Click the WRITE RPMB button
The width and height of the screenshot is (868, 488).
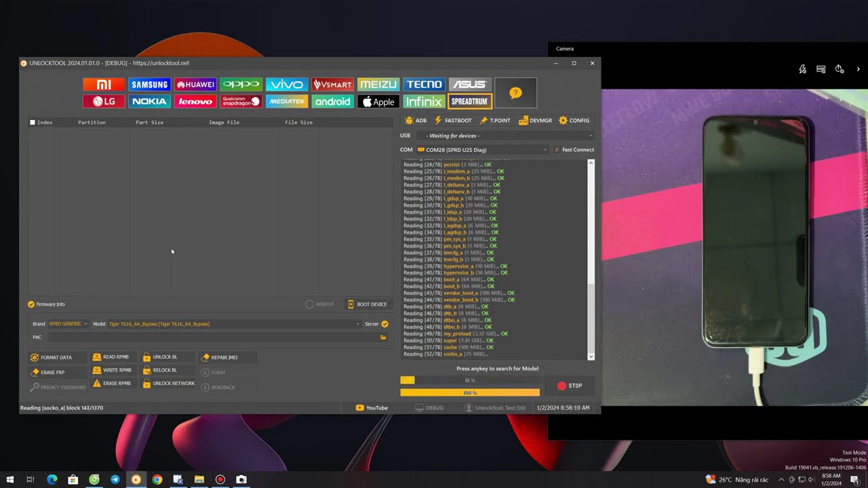tap(113, 370)
